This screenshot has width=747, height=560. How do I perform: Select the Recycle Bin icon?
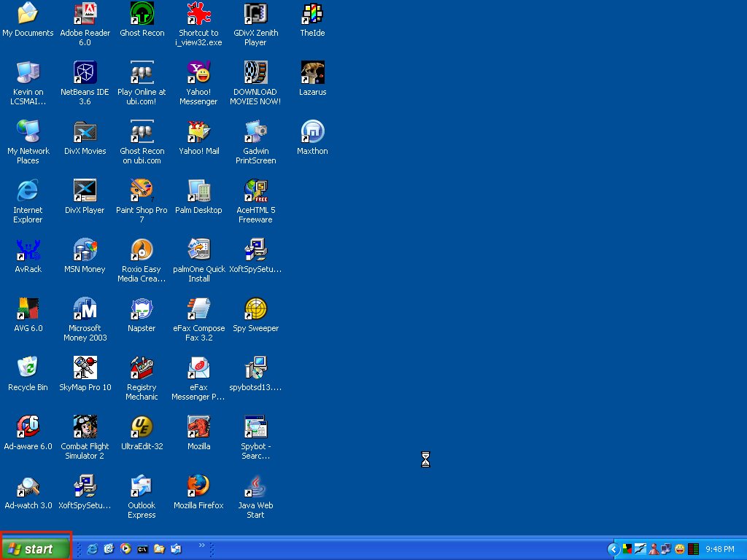[x=28, y=367]
